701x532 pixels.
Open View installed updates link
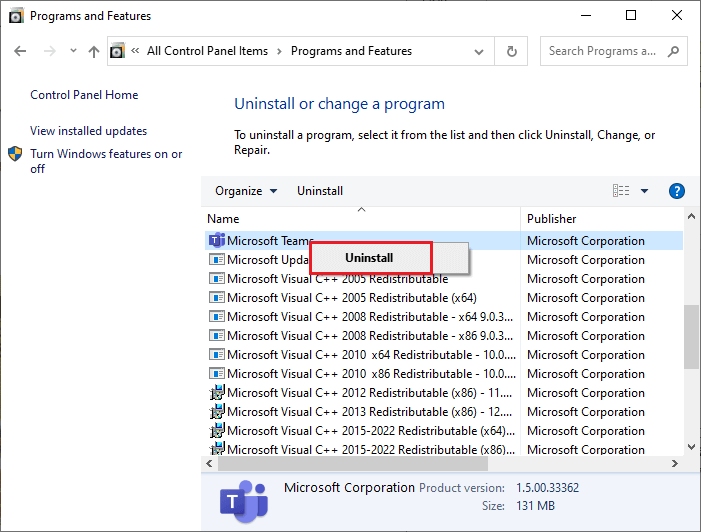pos(89,131)
